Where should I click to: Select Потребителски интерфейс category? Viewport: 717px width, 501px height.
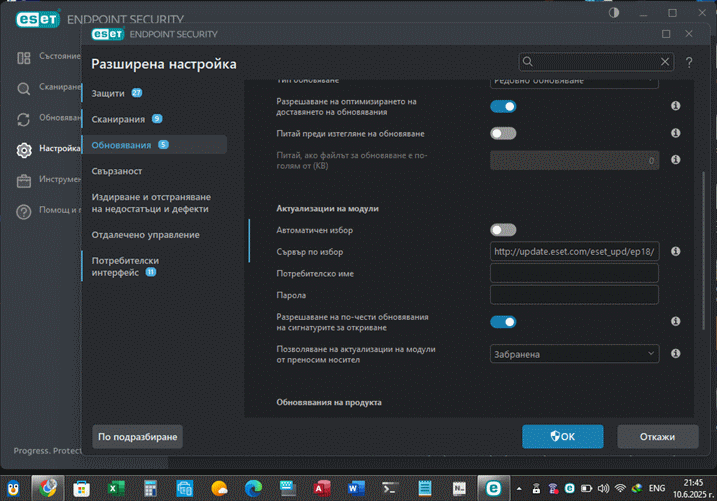(x=125, y=266)
